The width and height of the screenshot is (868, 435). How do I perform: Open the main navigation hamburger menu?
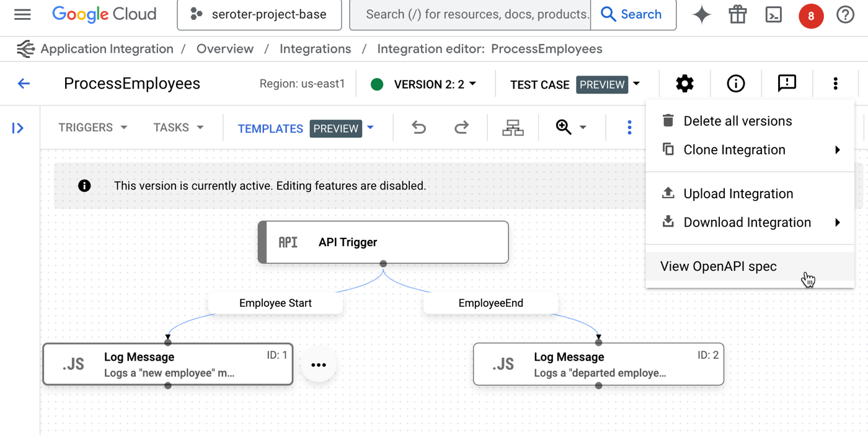tap(22, 14)
